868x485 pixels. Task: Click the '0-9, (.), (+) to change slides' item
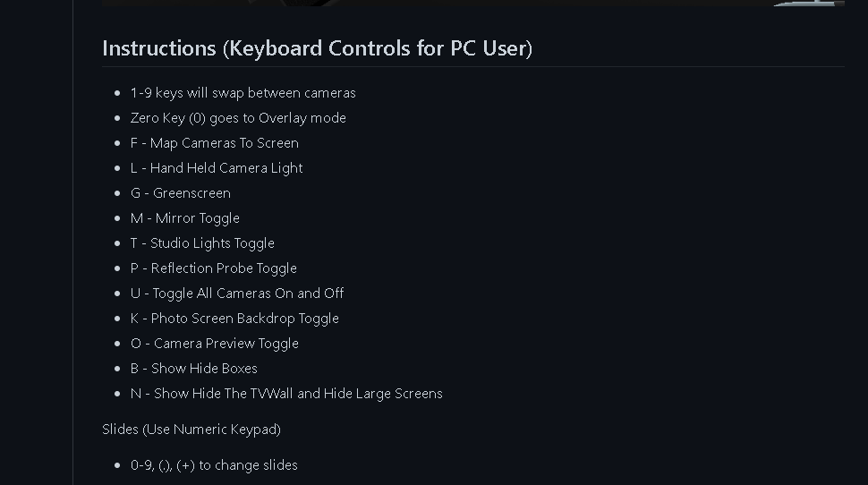point(214,465)
